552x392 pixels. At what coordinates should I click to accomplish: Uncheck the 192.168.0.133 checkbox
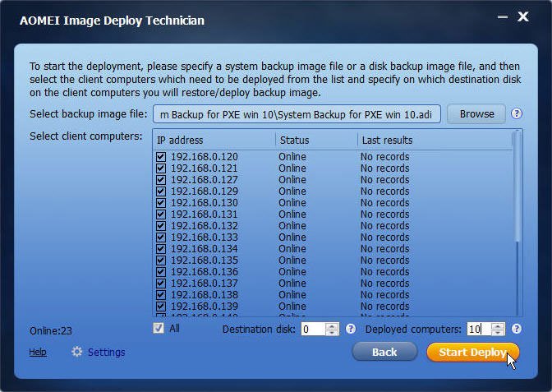(161, 238)
